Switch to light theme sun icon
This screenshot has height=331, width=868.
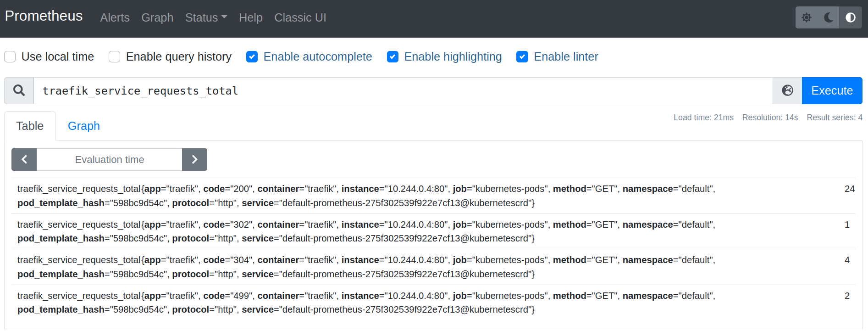807,17
